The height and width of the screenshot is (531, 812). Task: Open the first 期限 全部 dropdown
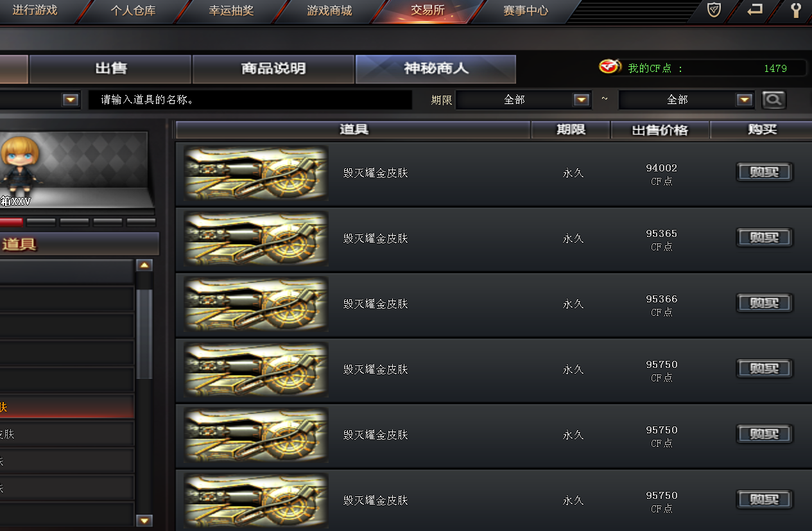pos(582,100)
